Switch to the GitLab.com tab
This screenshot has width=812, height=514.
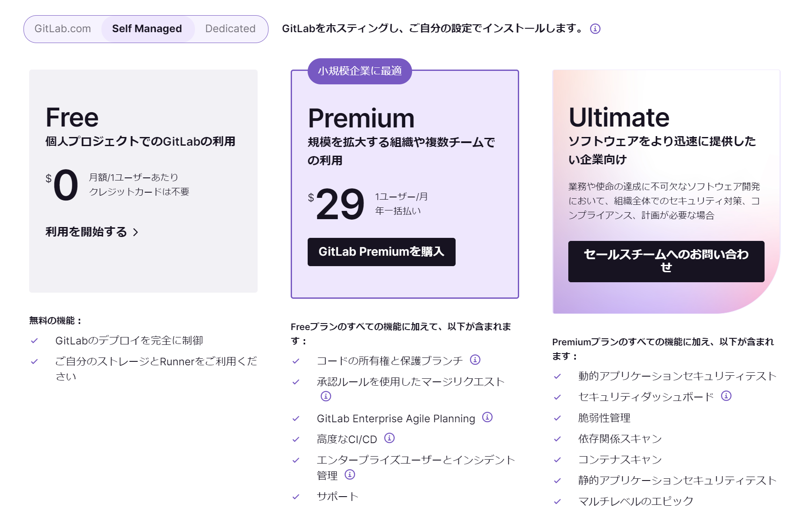63,29
